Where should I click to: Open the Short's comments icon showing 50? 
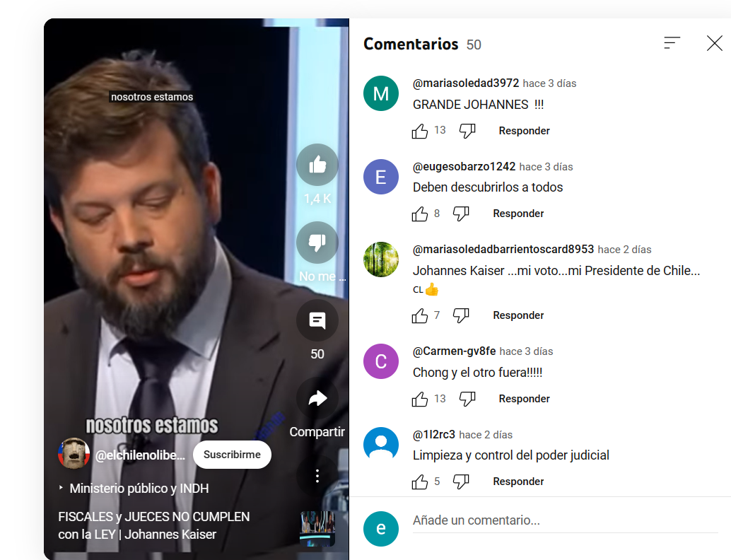[x=317, y=320]
